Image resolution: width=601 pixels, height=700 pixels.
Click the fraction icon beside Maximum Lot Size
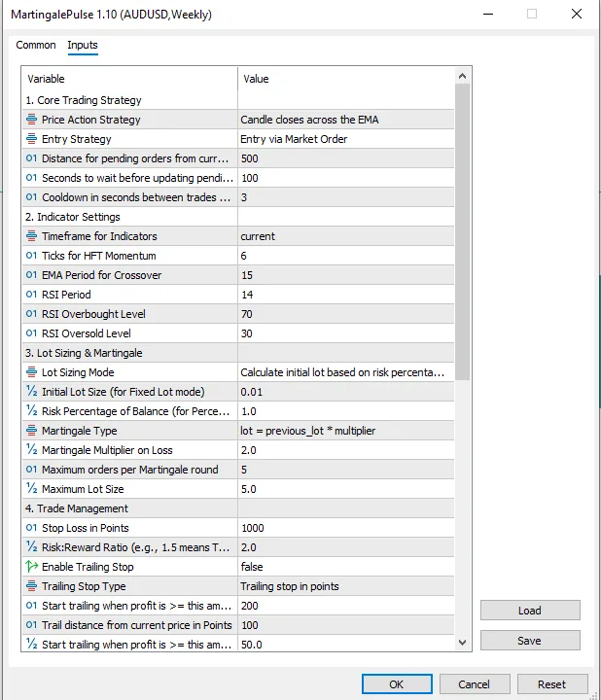pos(31,488)
